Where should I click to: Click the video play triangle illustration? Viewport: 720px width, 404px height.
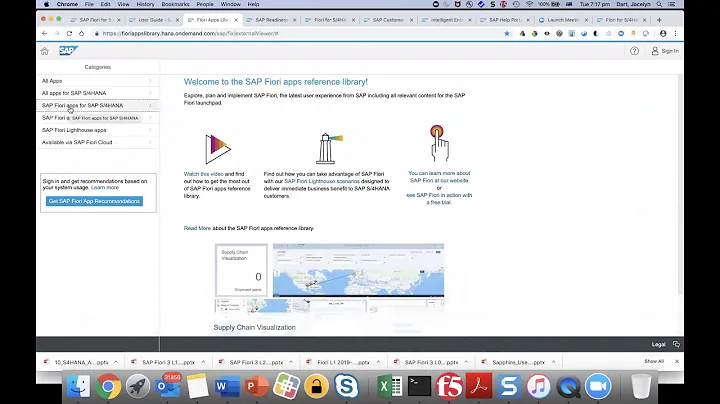(218, 149)
